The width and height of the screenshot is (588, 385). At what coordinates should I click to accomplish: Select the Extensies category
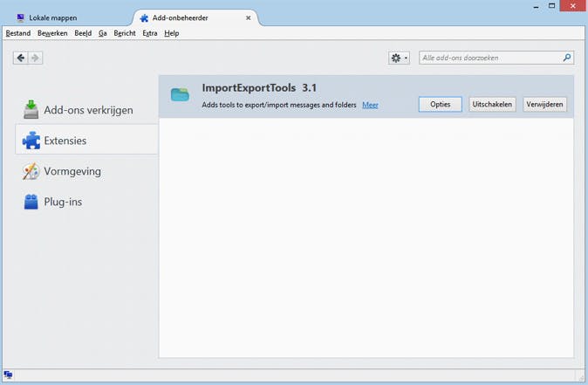pos(86,141)
